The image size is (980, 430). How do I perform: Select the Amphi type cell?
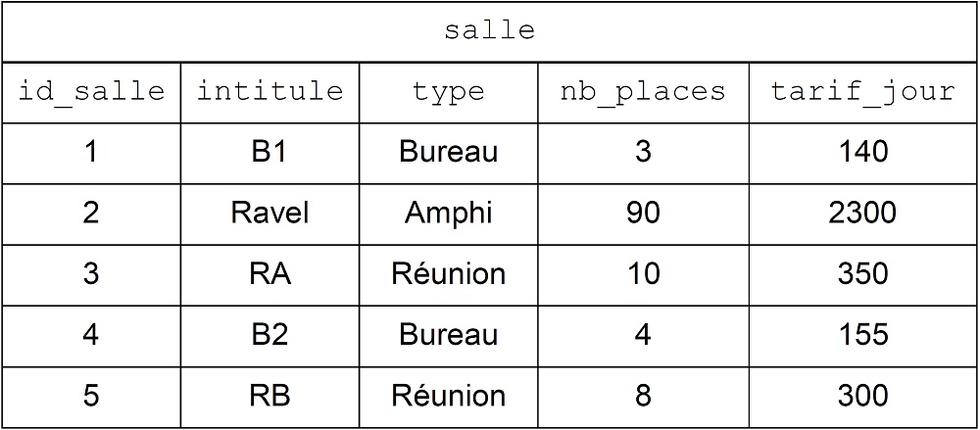tap(448, 215)
